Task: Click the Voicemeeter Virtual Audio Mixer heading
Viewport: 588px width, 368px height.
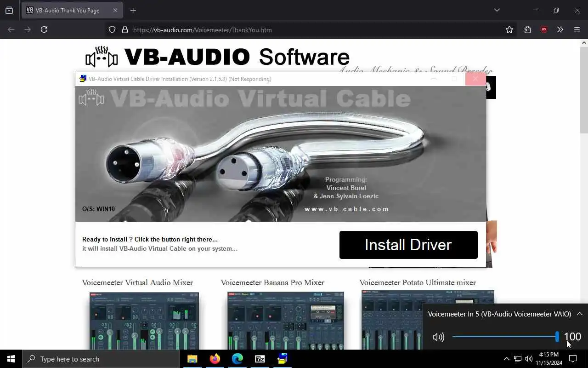Action: tap(137, 282)
